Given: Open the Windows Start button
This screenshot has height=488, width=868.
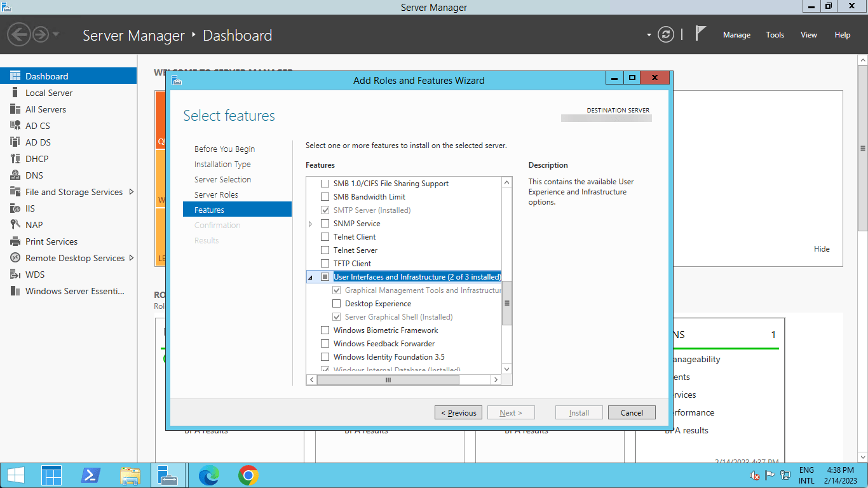Looking at the screenshot, I should (x=16, y=475).
